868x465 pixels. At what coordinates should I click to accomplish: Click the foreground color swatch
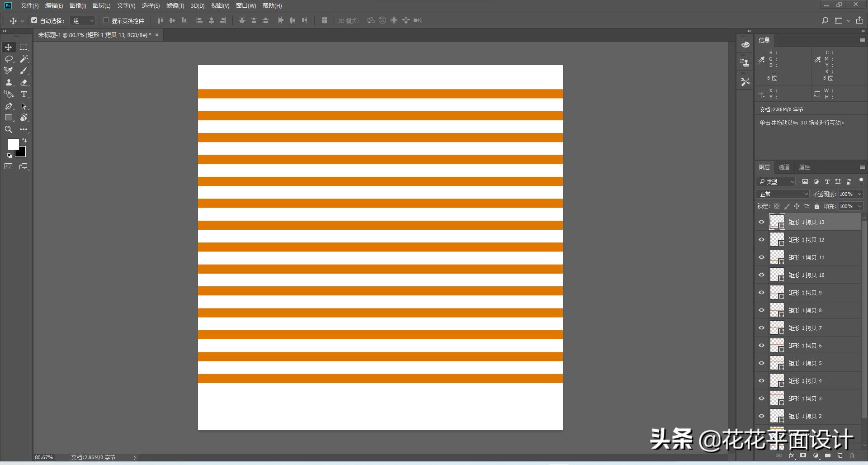point(13,144)
